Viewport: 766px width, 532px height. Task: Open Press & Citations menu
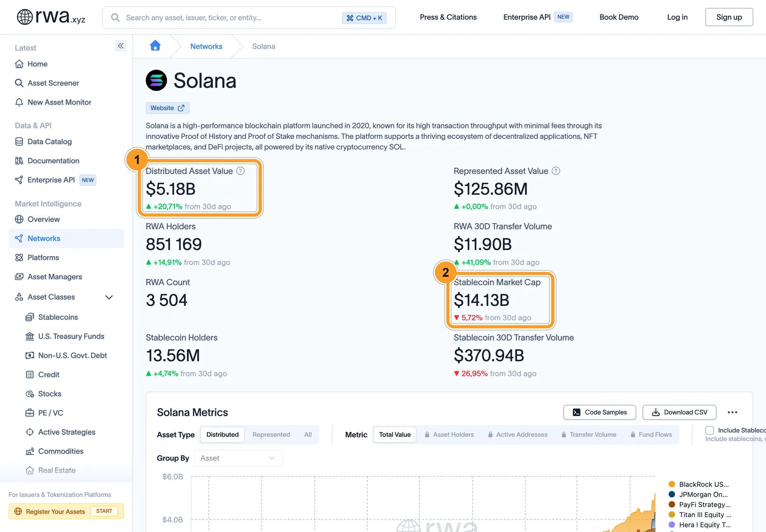(x=448, y=17)
